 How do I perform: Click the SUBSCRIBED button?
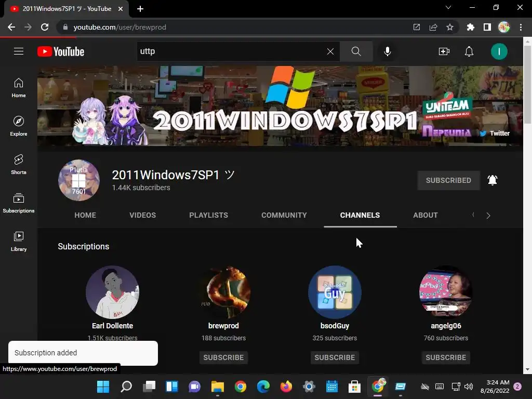click(x=448, y=180)
